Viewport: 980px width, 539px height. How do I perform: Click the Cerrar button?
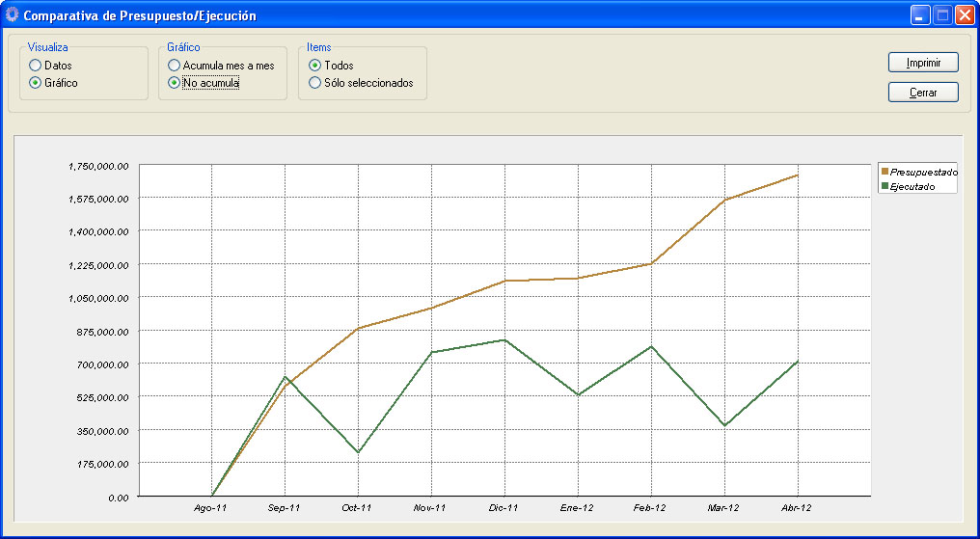(923, 93)
